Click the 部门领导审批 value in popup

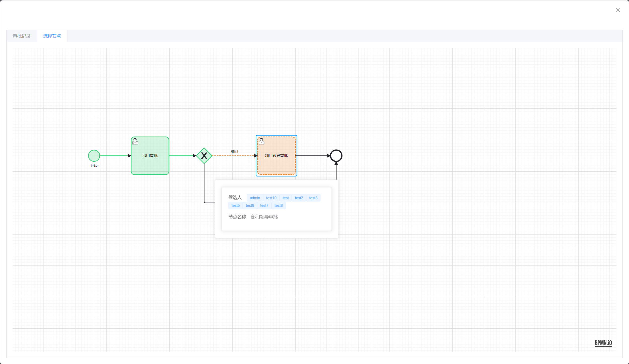264,217
